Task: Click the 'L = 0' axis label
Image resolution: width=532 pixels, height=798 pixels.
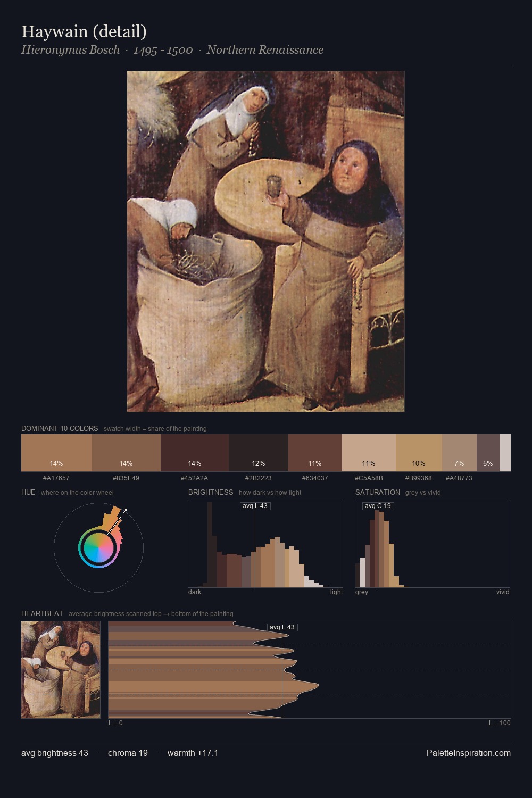Action: pos(115,722)
